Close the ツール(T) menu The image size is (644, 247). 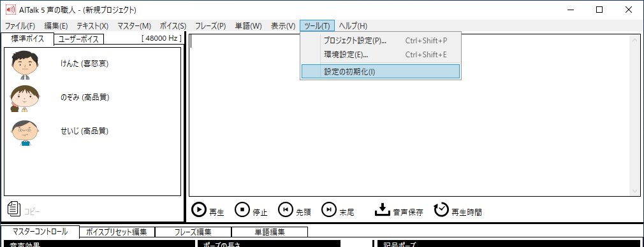[317, 26]
